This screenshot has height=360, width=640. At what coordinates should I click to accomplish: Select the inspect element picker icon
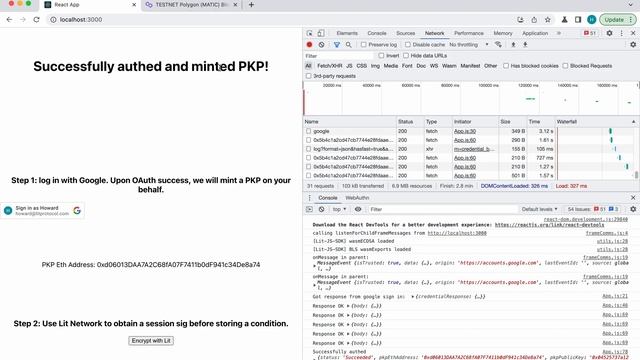click(x=310, y=33)
